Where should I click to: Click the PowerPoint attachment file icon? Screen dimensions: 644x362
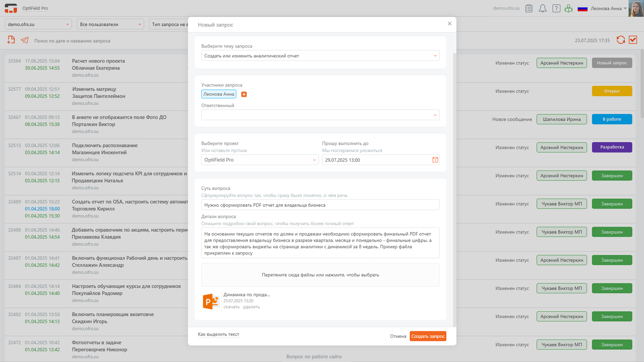[x=211, y=301]
